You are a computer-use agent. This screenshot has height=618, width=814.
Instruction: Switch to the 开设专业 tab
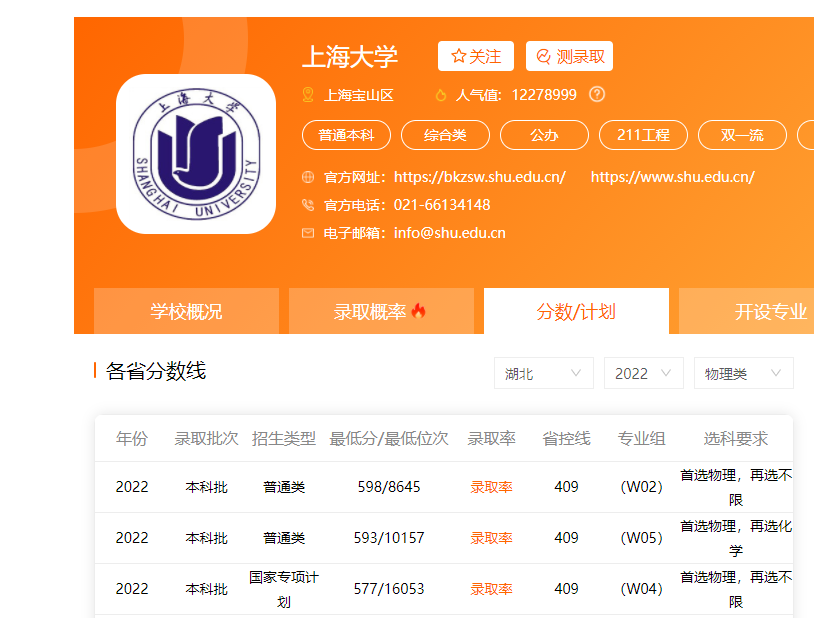coord(748,311)
